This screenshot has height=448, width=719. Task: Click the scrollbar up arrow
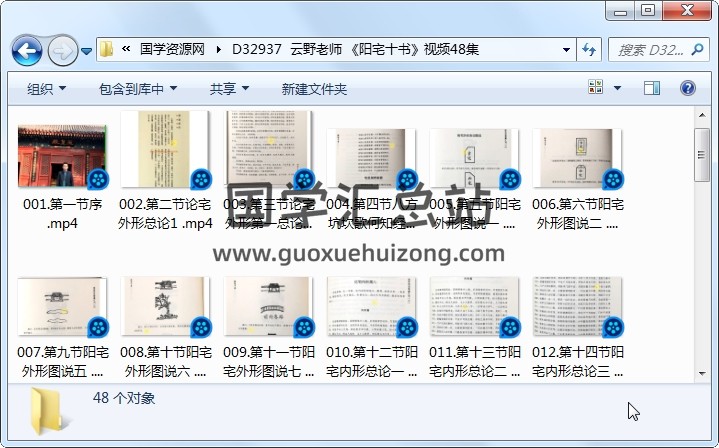(x=702, y=115)
